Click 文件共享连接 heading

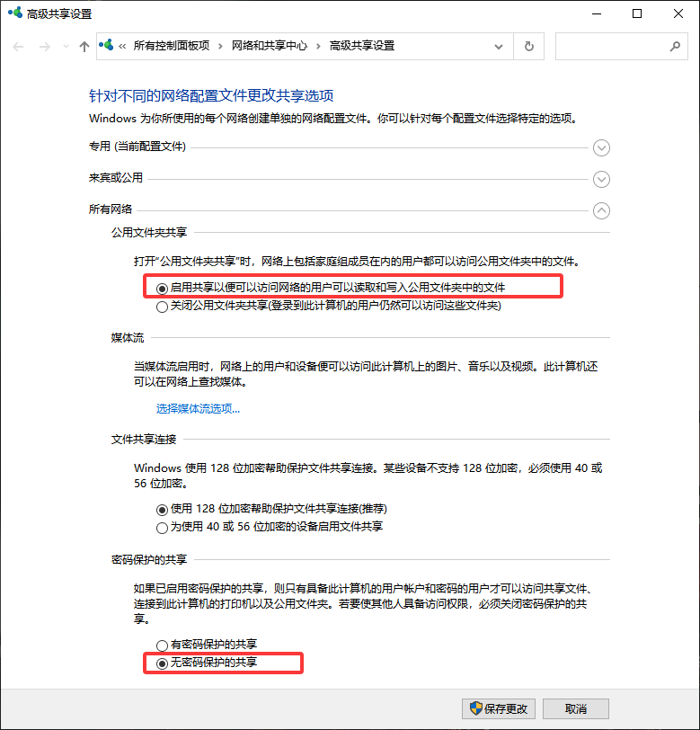point(144,439)
